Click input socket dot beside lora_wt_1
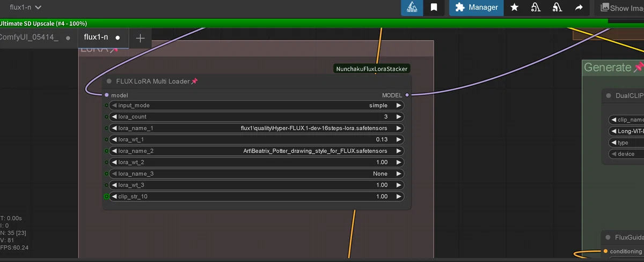644x262 pixels. 106,139
